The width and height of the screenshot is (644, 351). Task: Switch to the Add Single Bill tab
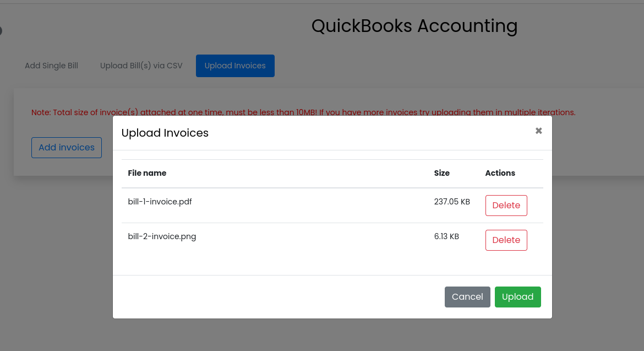pos(51,66)
